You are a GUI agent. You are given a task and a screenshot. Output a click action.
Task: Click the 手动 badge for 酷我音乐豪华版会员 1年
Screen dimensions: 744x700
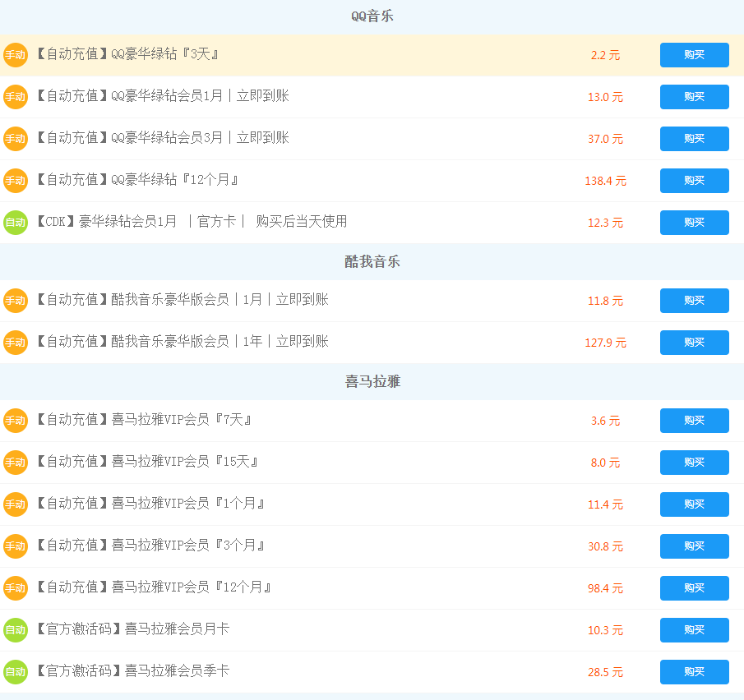[x=16, y=343]
